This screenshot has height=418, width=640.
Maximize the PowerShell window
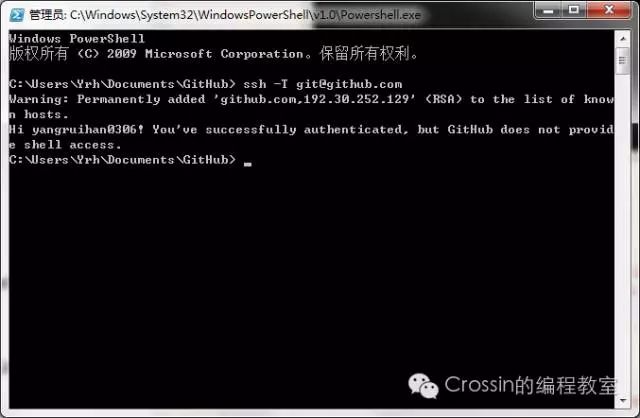click(x=574, y=10)
